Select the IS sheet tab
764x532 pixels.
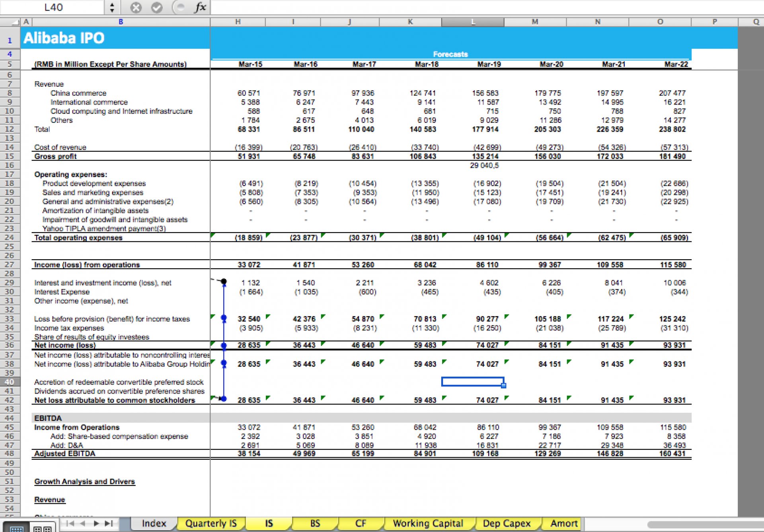(x=269, y=524)
